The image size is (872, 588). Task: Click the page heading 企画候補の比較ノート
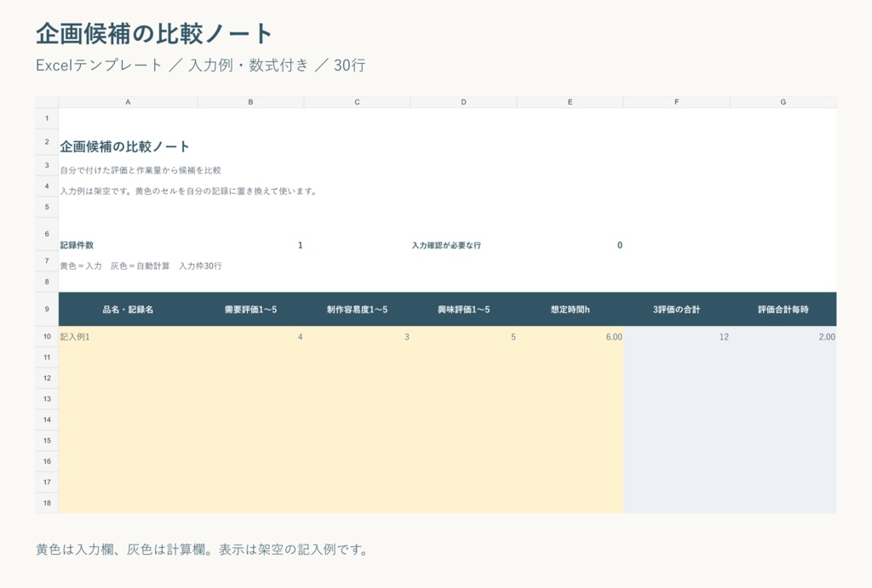(x=154, y=34)
